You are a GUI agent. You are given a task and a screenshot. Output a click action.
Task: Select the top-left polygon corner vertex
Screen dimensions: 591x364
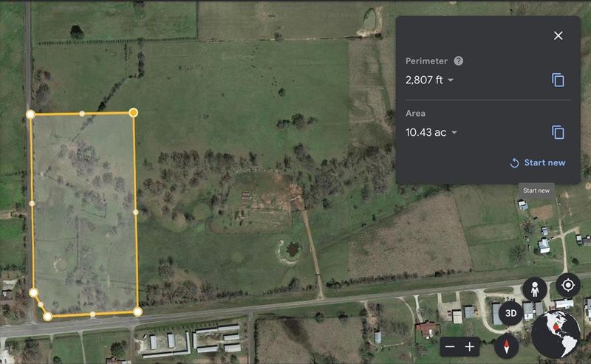pos(30,114)
